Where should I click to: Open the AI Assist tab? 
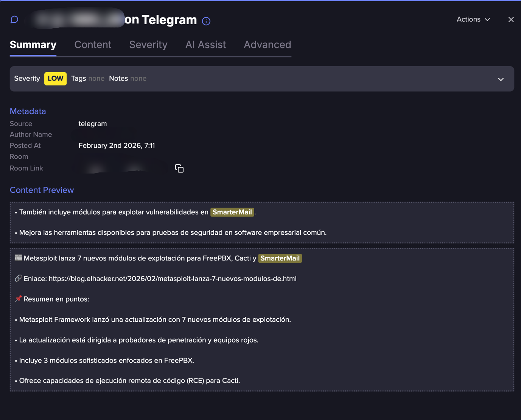click(205, 45)
